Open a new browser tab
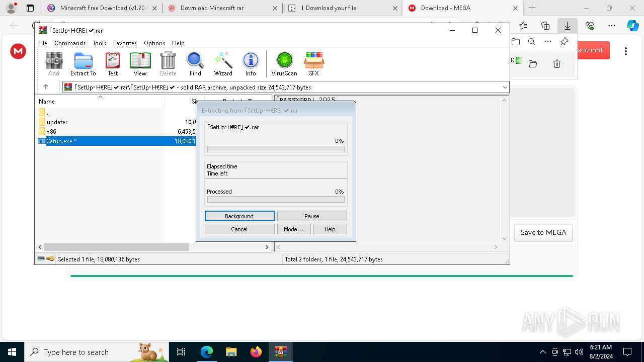 point(532,8)
